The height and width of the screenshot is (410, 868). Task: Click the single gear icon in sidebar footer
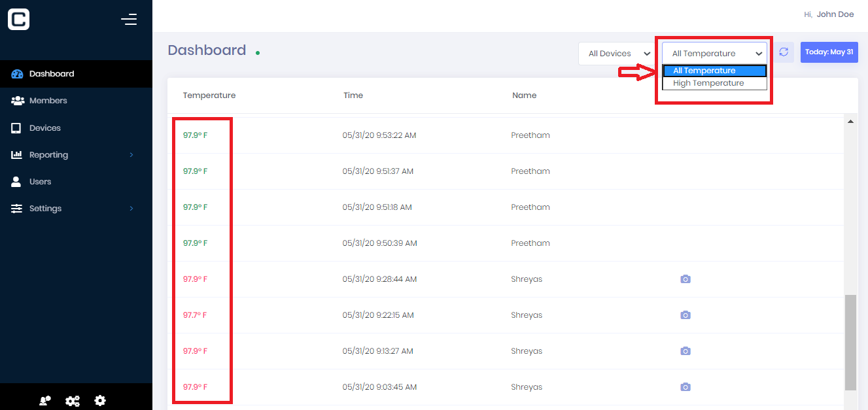(100, 401)
